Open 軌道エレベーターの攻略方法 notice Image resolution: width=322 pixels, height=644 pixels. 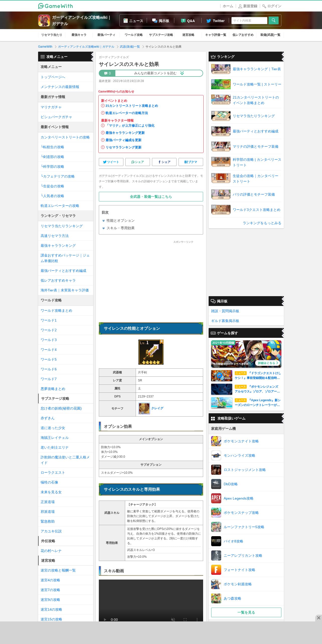click(127, 113)
